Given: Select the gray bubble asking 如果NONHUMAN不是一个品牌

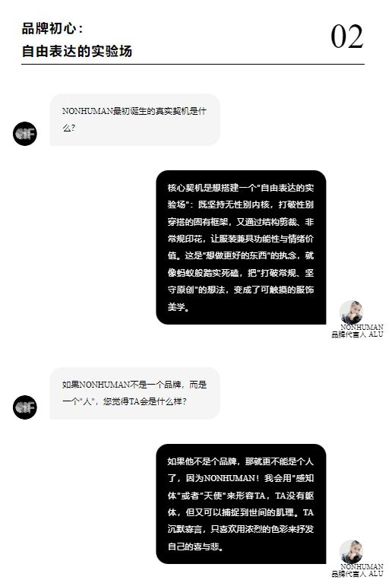Looking at the screenshot, I should coord(135,394).
